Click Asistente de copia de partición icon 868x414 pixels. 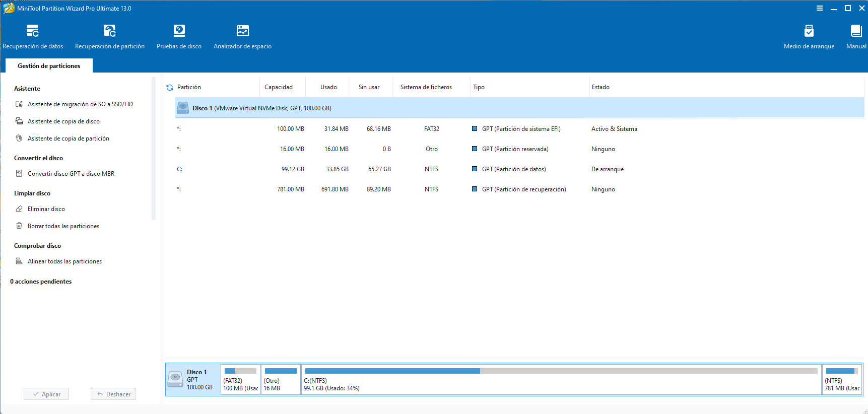click(19, 139)
